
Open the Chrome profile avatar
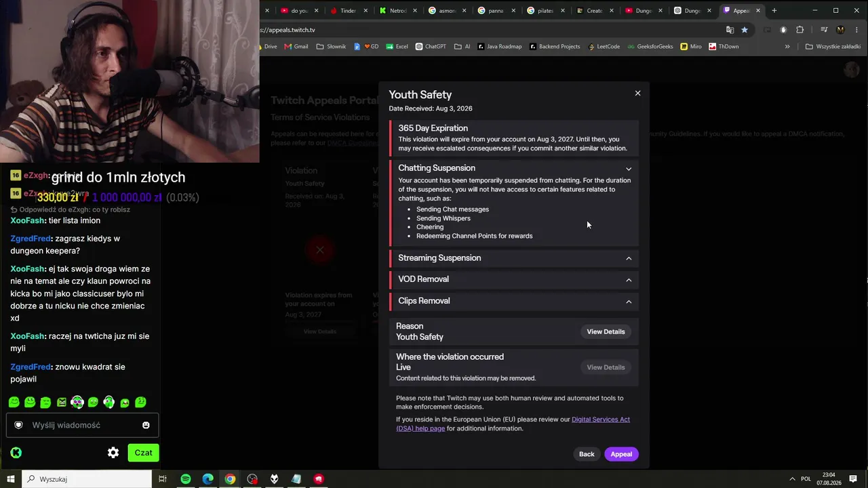tap(841, 30)
